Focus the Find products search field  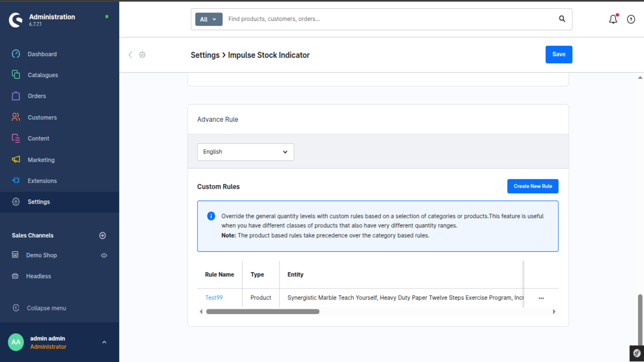point(389,19)
